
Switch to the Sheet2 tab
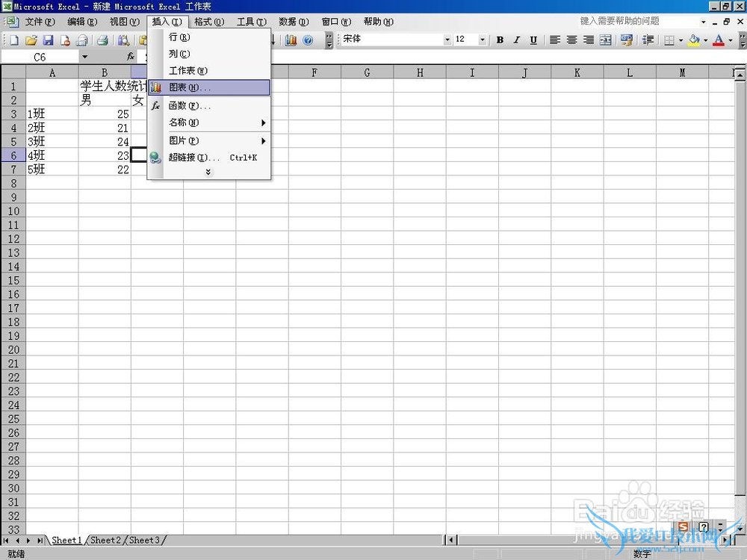(104, 540)
